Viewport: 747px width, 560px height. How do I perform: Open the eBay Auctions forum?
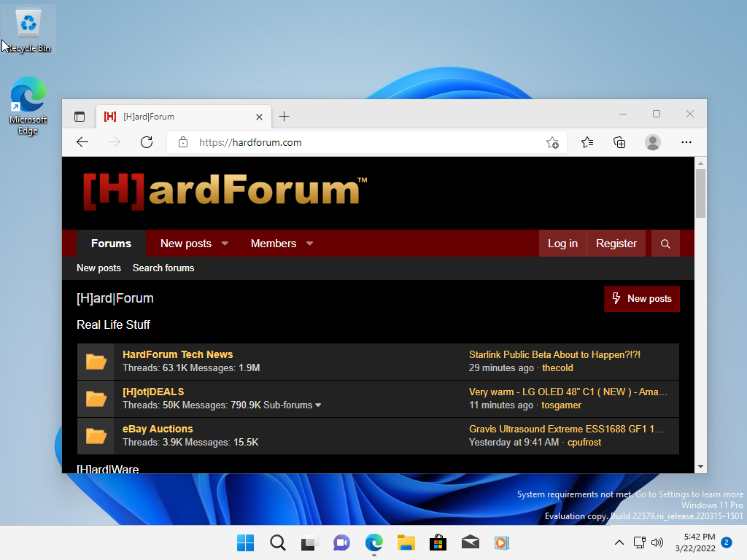pyautogui.click(x=158, y=429)
